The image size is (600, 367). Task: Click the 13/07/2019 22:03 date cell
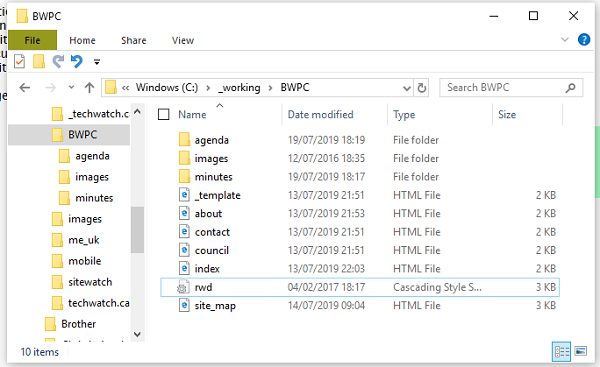click(x=326, y=269)
